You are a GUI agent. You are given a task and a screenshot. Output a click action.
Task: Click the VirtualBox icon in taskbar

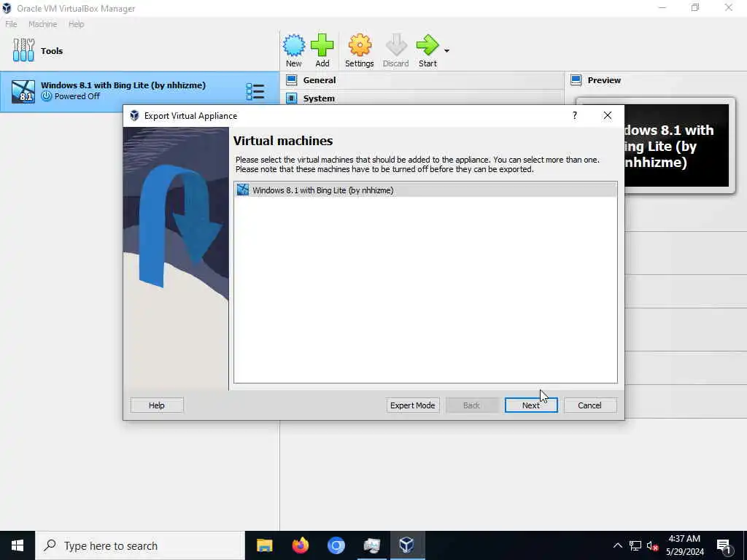click(407, 545)
